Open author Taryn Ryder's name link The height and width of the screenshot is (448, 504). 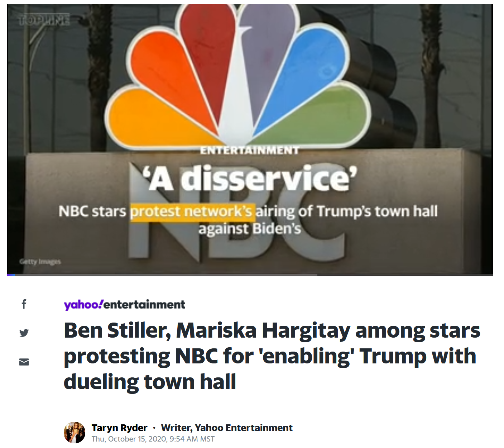[x=119, y=428]
